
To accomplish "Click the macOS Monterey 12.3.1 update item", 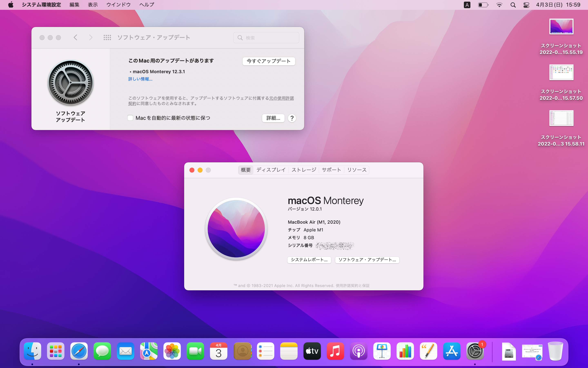I will click(x=159, y=72).
